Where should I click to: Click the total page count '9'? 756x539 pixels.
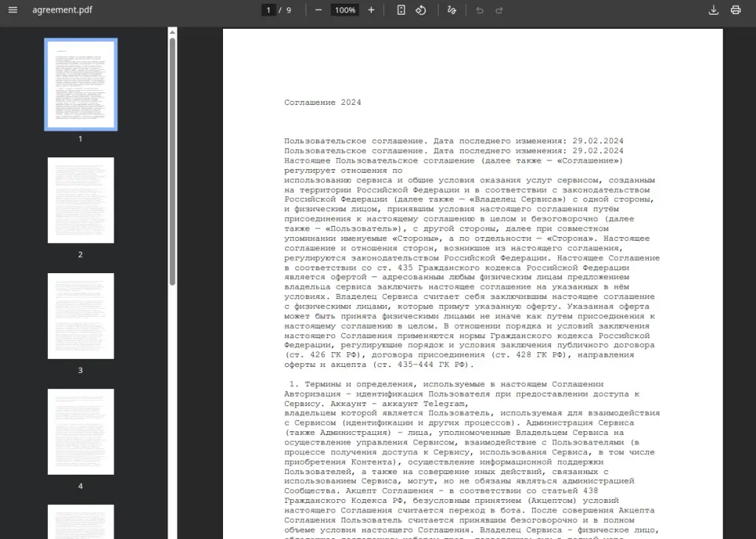point(289,10)
